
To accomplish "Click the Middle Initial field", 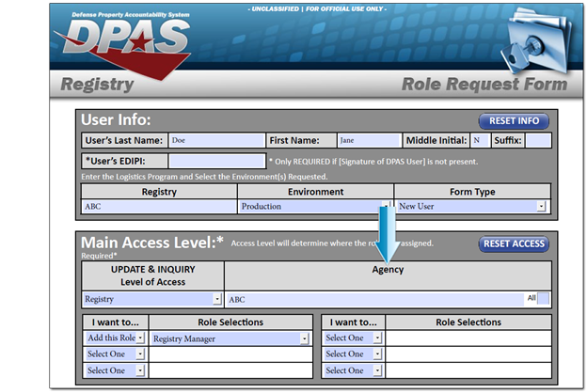I will click(x=480, y=140).
